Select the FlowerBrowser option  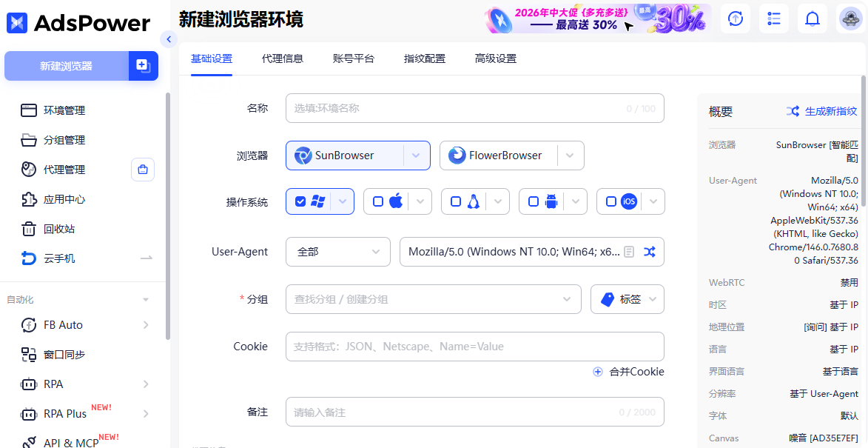coord(498,156)
